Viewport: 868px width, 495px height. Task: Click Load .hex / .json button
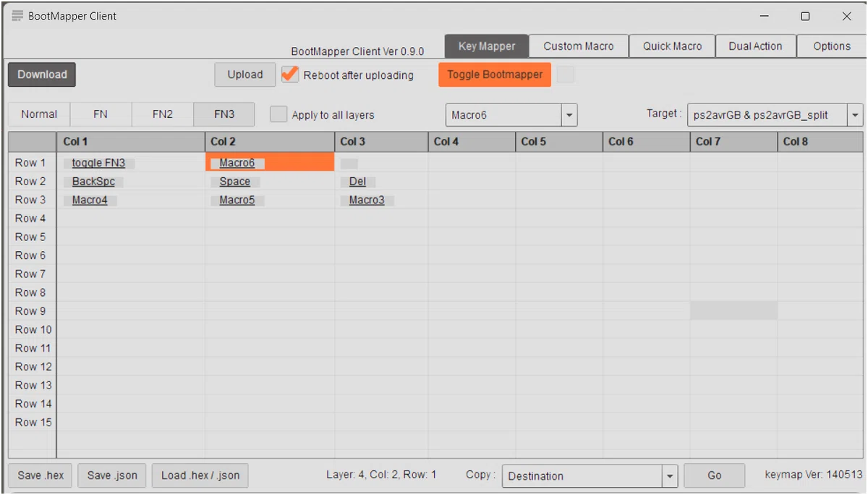click(200, 475)
